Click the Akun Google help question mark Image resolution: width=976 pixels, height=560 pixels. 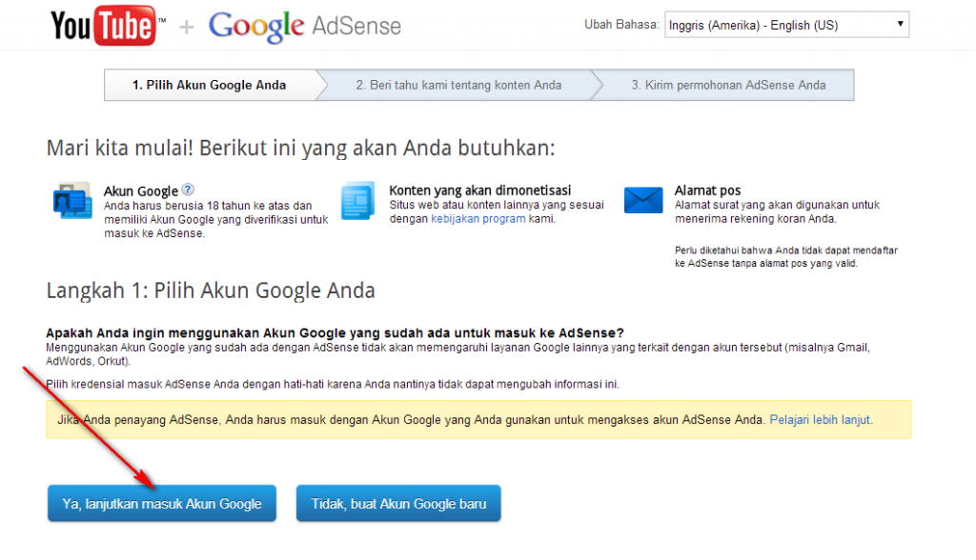pyautogui.click(x=188, y=190)
